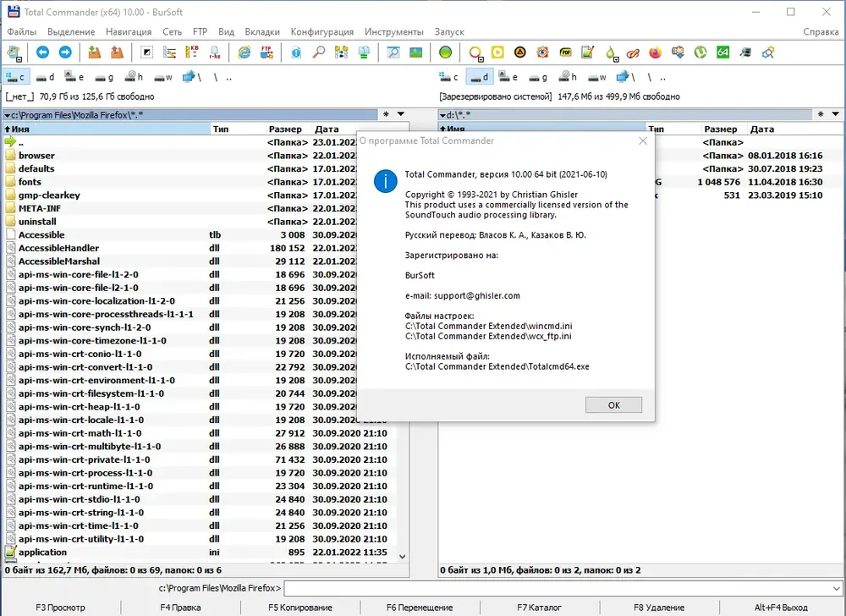Open left panel directory history dropdown arrow
Image resolution: width=846 pixels, height=616 pixels.
401,114
